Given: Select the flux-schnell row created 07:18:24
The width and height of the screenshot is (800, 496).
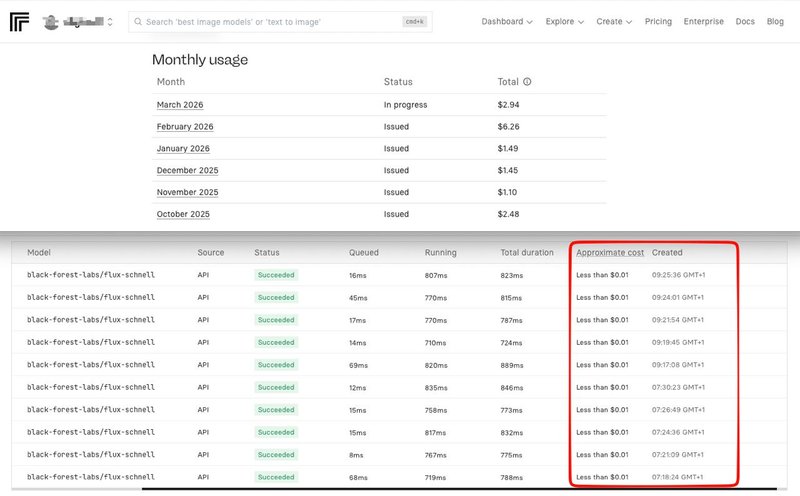Looking at the screenshot, I should pyautogui.click(x=399, y=477).
